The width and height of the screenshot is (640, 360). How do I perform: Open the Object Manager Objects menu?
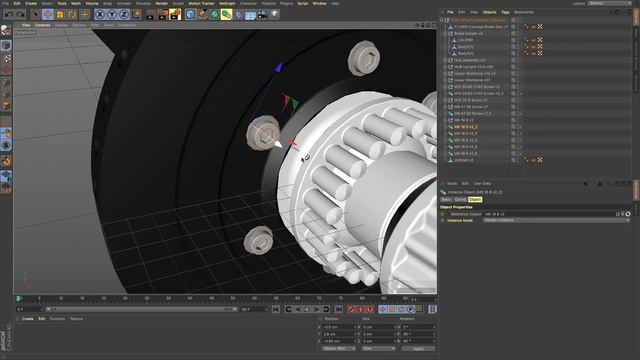coord(489,12)
